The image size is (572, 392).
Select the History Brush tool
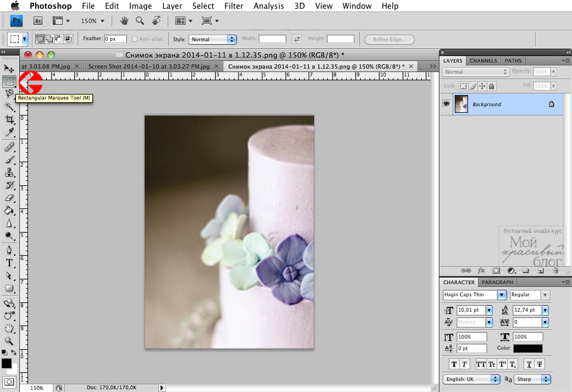coord(9,185)
